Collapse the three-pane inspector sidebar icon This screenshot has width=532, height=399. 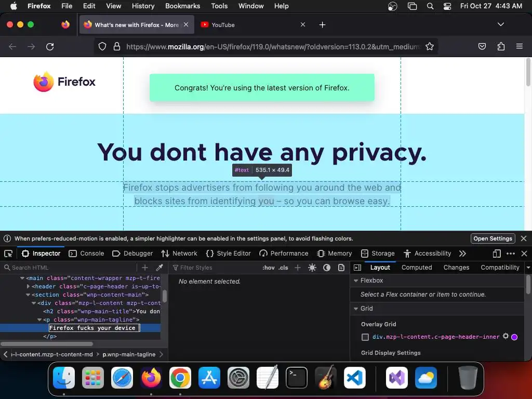(357, 268)
